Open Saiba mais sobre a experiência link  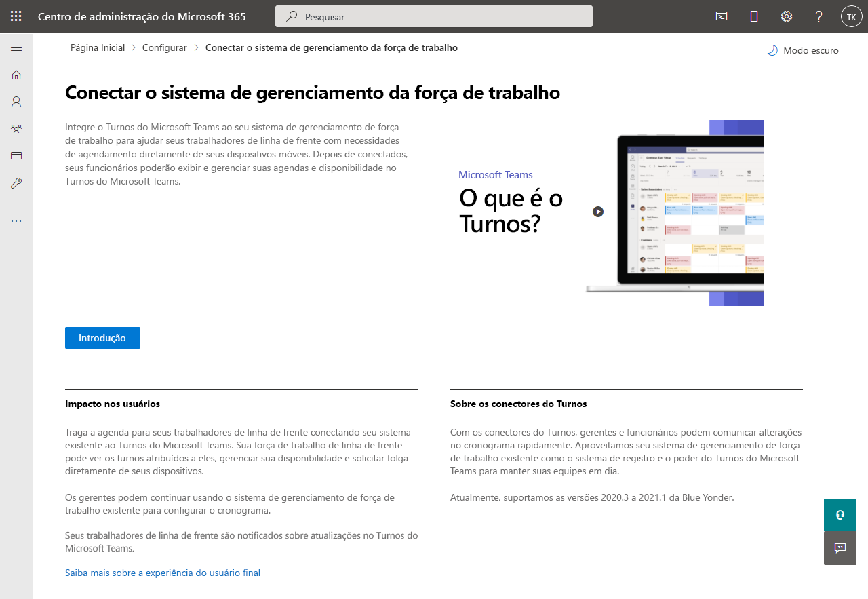pos(163,573)
